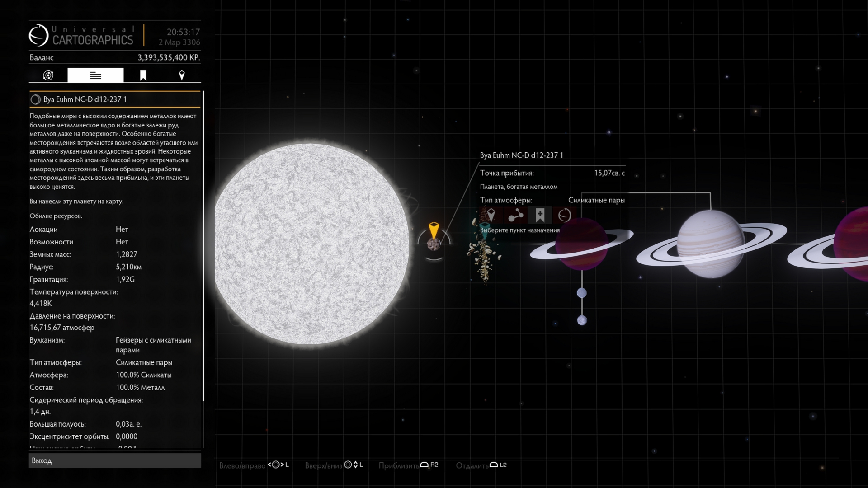Click the Вы нанесли эту планету на карту line
The image size is (868, 488).
click(76, 202)
